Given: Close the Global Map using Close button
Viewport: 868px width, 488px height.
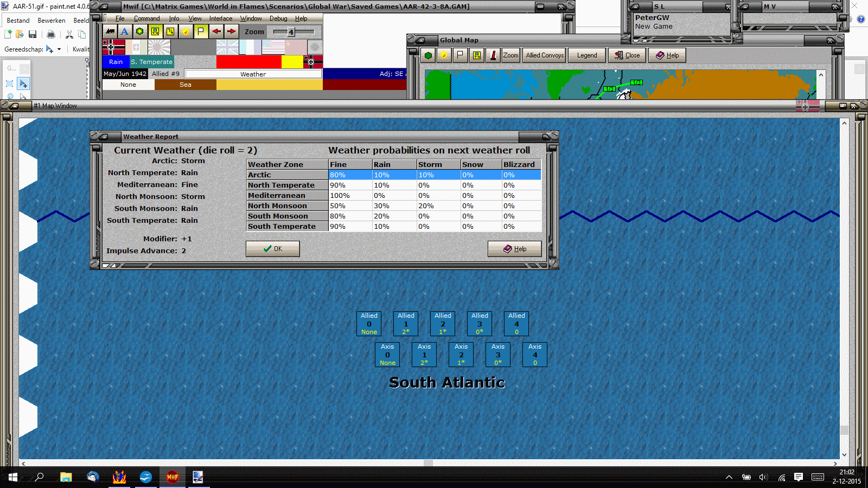Looking at the screenshot, I should [627, 55].
